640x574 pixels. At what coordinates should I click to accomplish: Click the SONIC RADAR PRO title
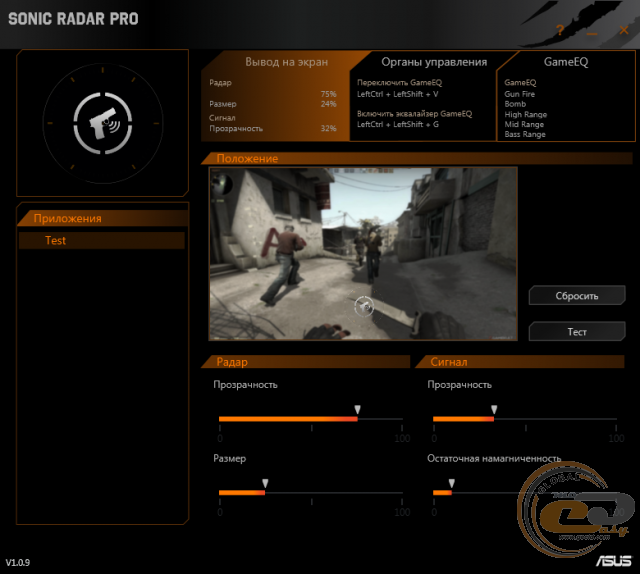click(x=73, y=19)
